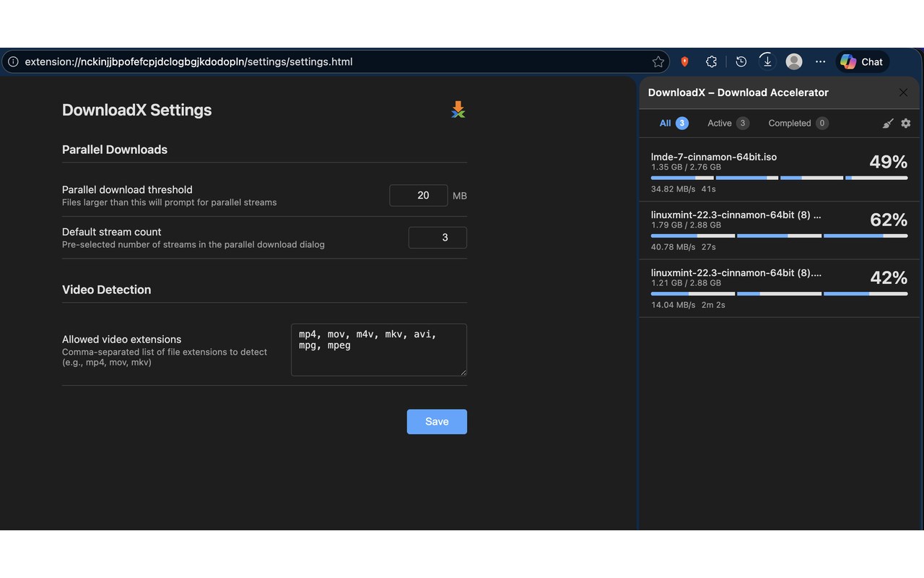Click the Parallel Downloads section heading
Screen dimensions: 924x578
[x=115, y=150]
